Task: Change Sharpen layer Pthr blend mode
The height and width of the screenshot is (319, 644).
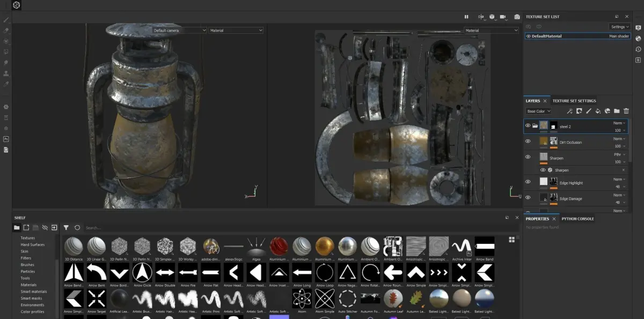Action: [619, 154]
